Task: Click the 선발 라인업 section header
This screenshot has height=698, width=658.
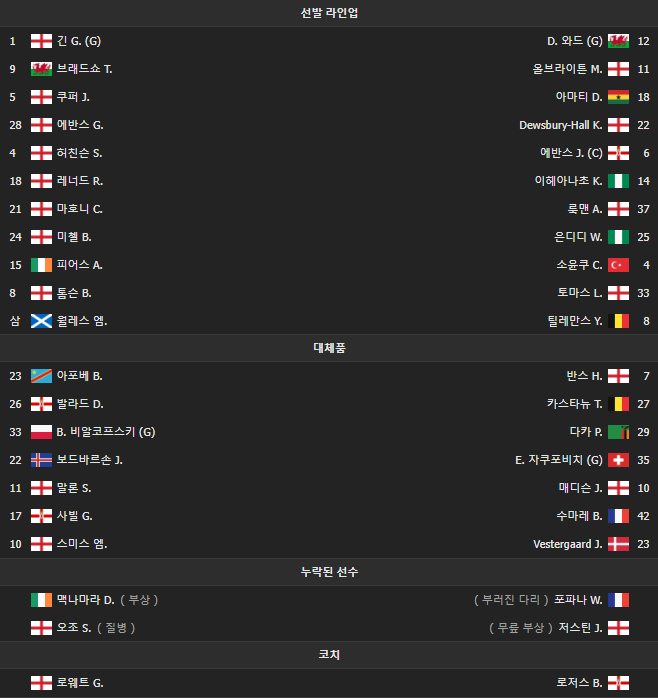Action: [329, 13]
